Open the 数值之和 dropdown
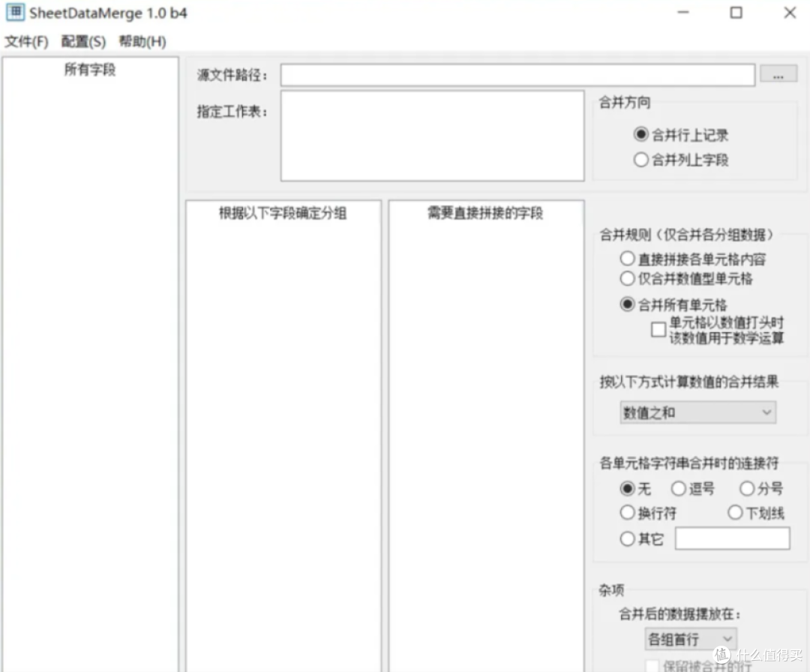The height and width of the screenshot is (672, 810). pyautogui.click(x=698, y=412)
